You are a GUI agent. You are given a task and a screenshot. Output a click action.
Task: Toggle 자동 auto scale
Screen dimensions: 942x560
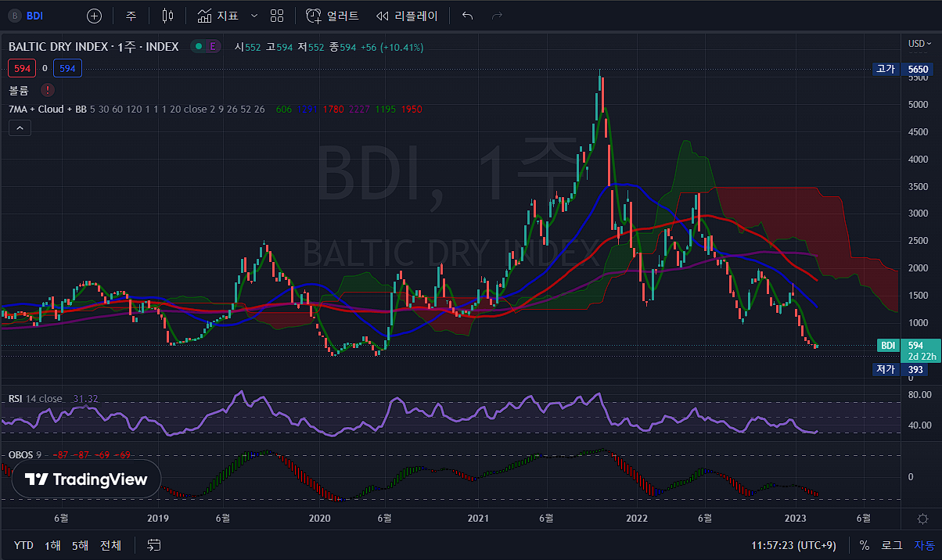click(924, 545)
